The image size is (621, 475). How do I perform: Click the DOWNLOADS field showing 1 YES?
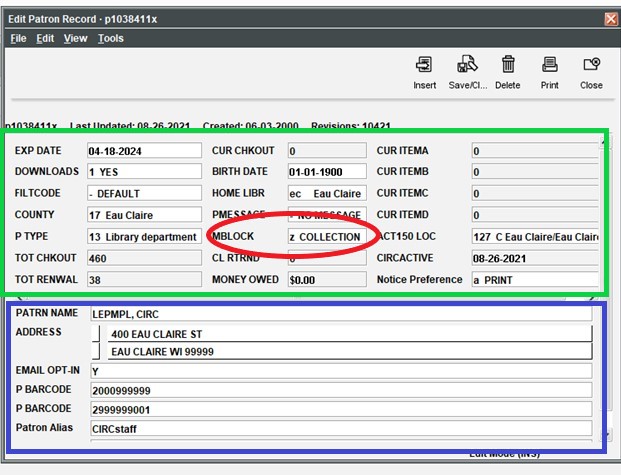(x=144, y=172)
